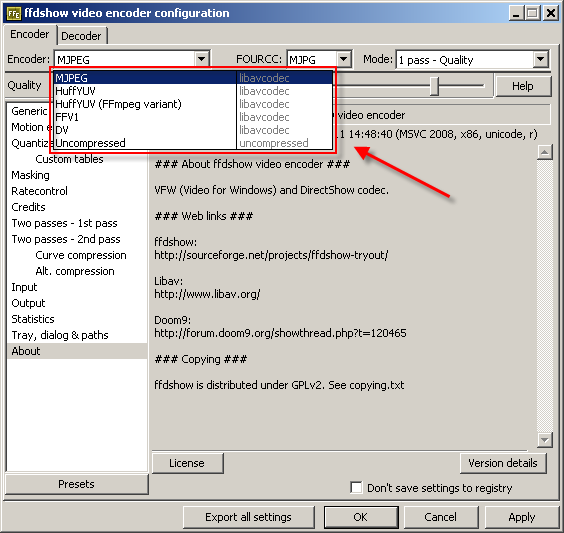The height and width of the screenshot is (533, 564).
Task: Click the Doom9 forum URL text
Action: [x=280, y=333]
